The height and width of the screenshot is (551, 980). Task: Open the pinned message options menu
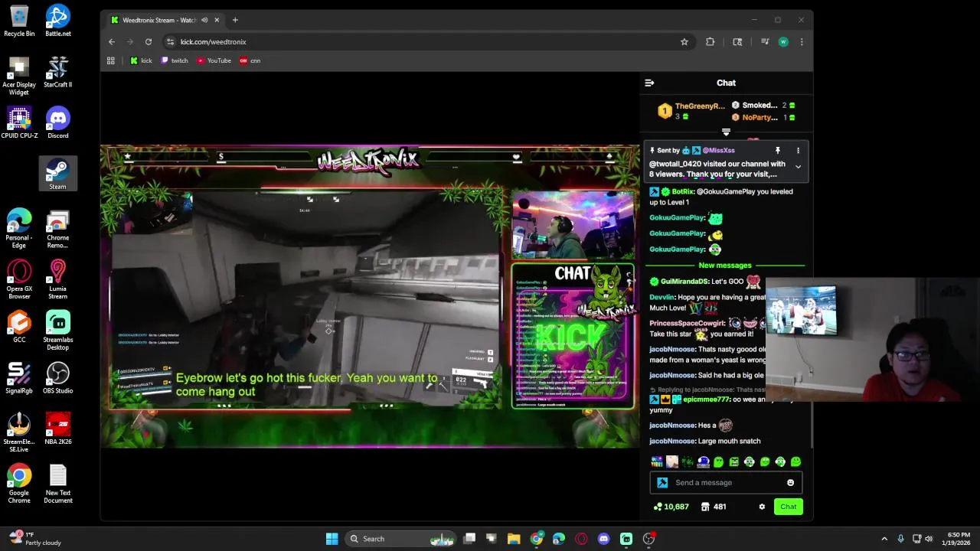[x=798, y=151]
